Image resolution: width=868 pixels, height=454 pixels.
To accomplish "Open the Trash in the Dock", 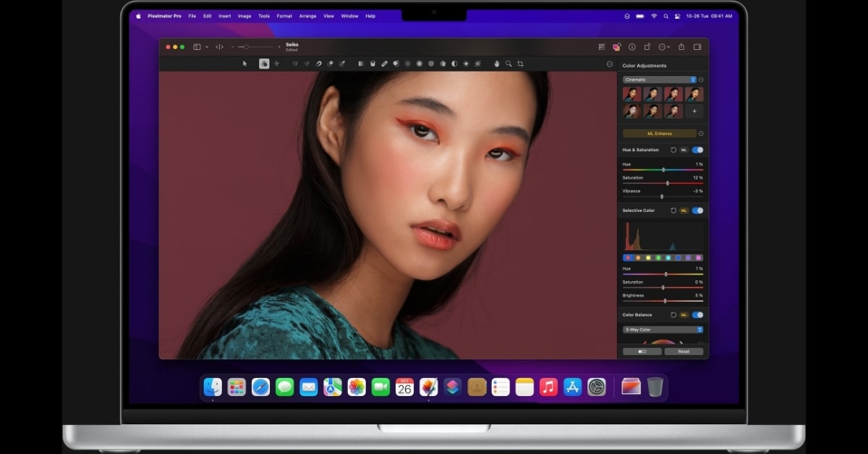I will [655, 387].
